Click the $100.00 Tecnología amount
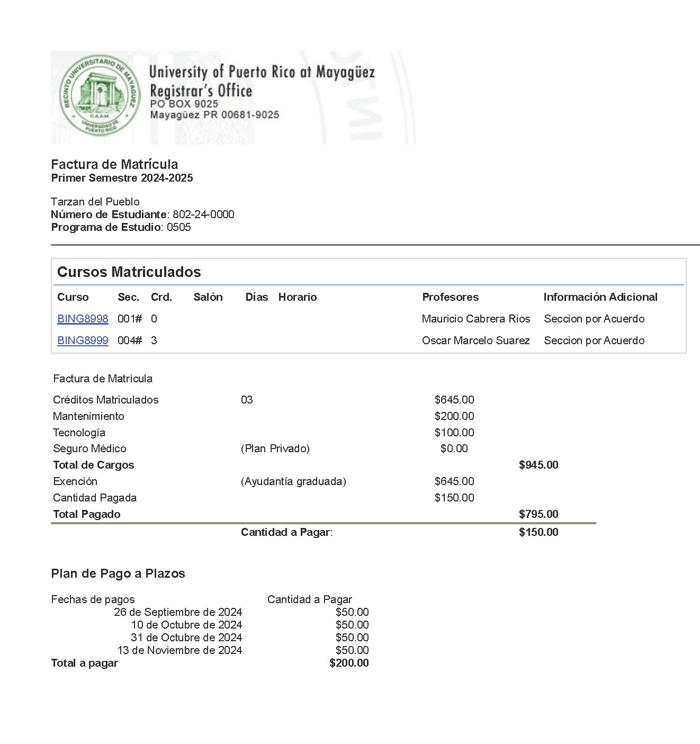 (x=454, y=433)
